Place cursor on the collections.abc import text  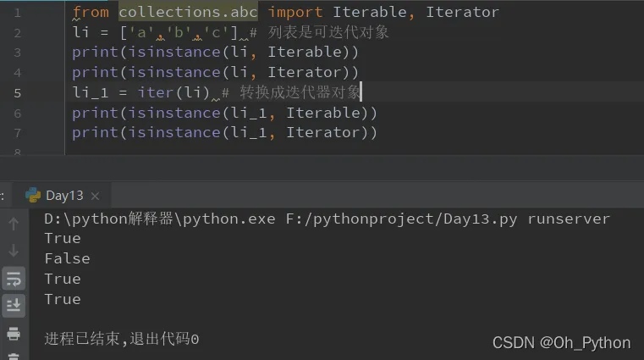point(188,12)
